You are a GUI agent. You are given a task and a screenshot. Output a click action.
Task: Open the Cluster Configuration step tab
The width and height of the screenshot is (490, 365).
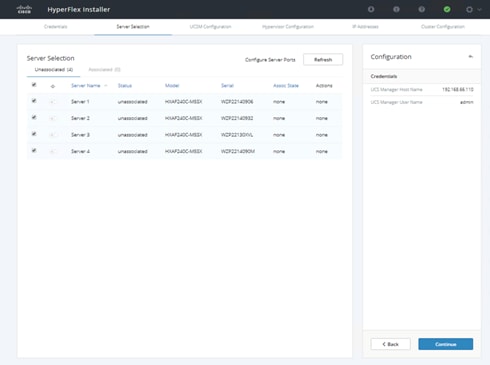coord(443,27)
